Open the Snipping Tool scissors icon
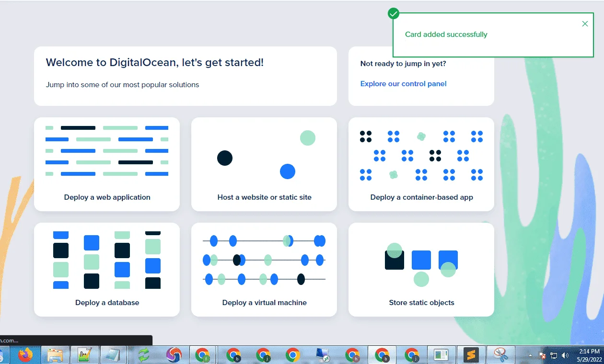 click(501, 355)
